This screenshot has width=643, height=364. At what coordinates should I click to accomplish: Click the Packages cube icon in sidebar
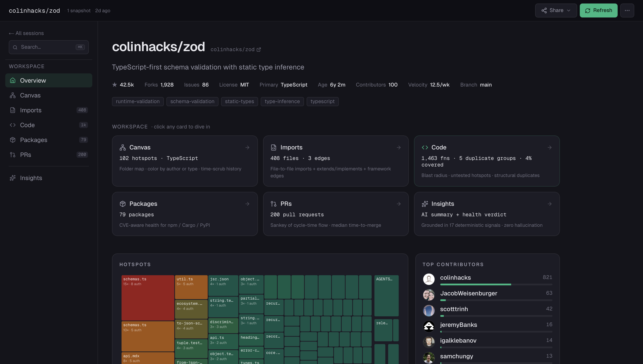click(13, 140)
